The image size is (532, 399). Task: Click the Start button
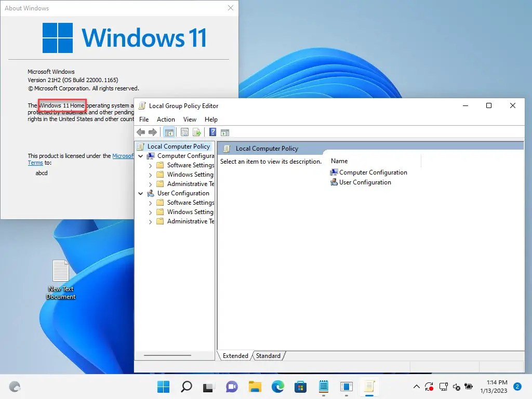click(x=163, y=387)
